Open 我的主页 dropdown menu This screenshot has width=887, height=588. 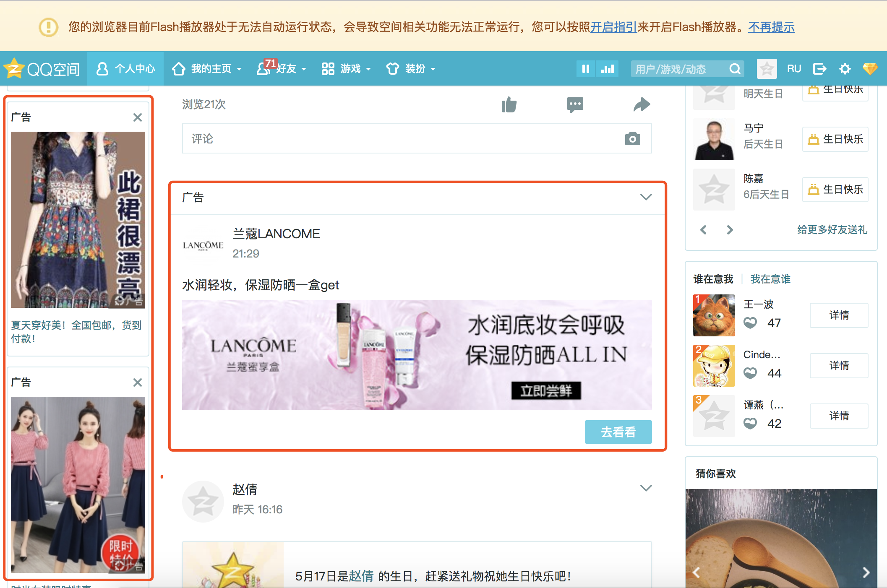point(207,68)
